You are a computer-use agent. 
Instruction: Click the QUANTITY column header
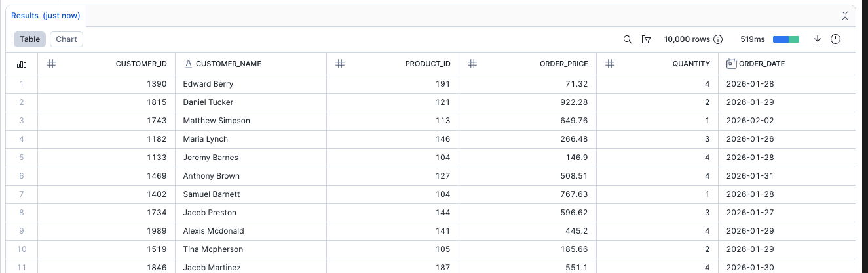point(692,64)
